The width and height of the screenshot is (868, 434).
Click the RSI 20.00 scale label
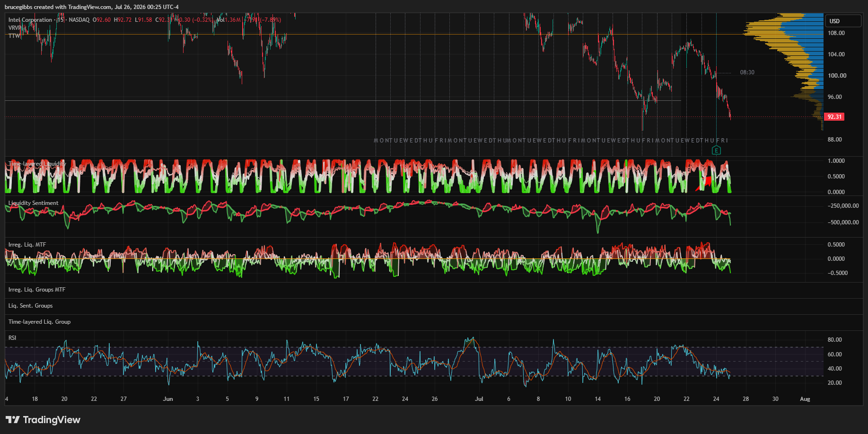click(835, 383)
